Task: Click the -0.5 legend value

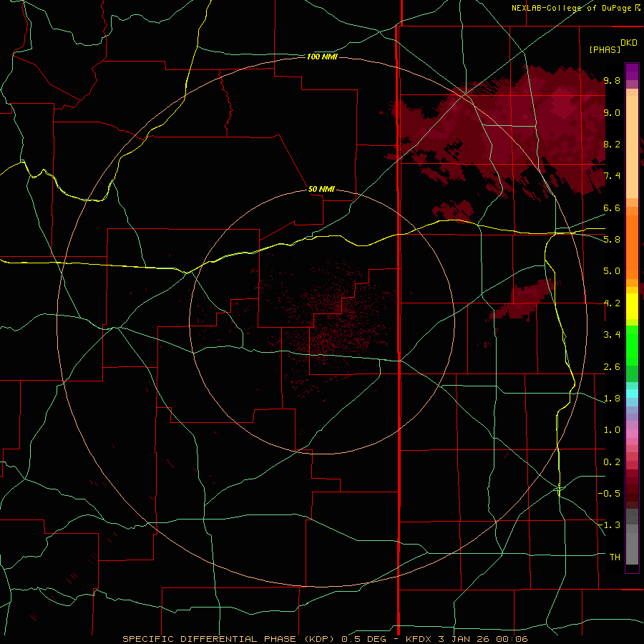Action: point(610,494)
